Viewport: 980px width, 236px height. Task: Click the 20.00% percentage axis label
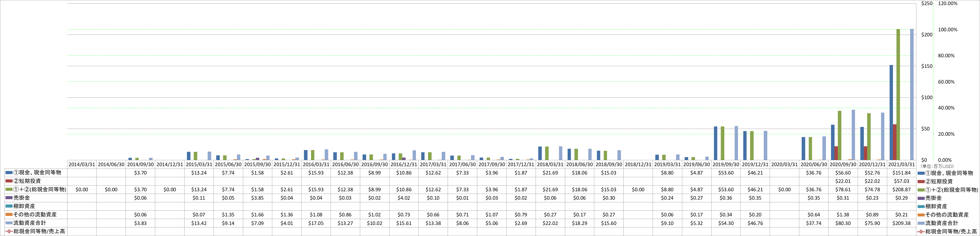pyautogui.click(x=946, y=134)
